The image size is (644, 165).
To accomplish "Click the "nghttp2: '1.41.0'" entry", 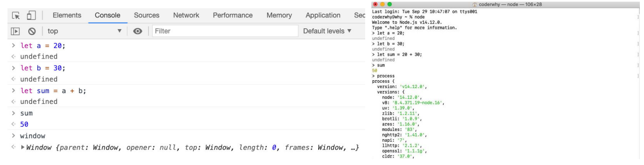I will click(x=405, y=135).
